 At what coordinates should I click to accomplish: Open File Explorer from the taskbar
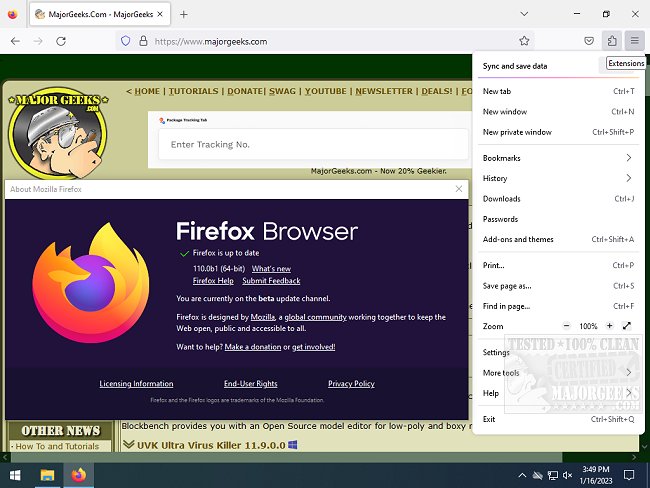coord(47,474)
